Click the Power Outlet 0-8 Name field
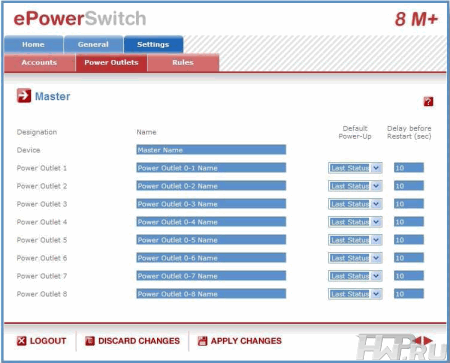This screenshot has height=363, width=450. coord(211,294)
